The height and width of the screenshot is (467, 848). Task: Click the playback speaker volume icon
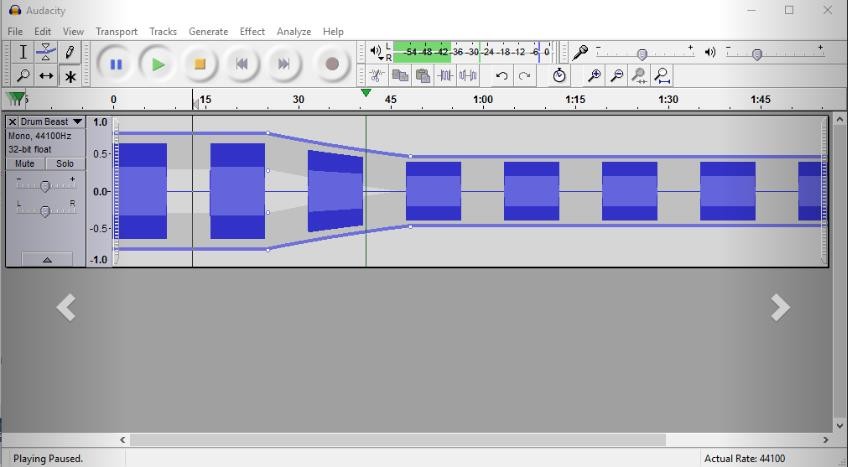click(x=710, y=52)
